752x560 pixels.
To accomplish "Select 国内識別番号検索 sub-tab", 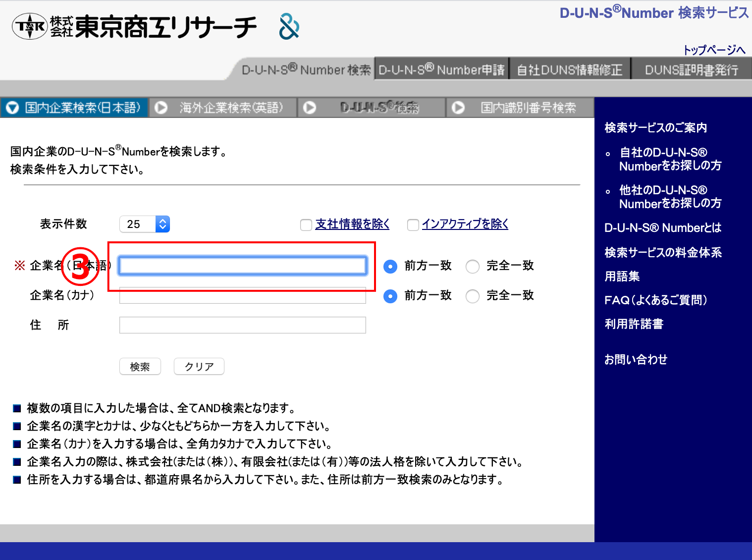I will (x=520, y=108).
